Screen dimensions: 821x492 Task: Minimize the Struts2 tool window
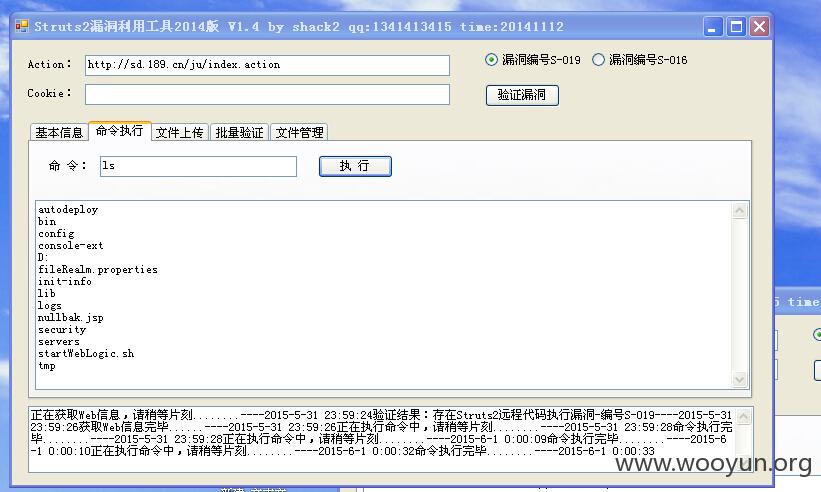712,27
